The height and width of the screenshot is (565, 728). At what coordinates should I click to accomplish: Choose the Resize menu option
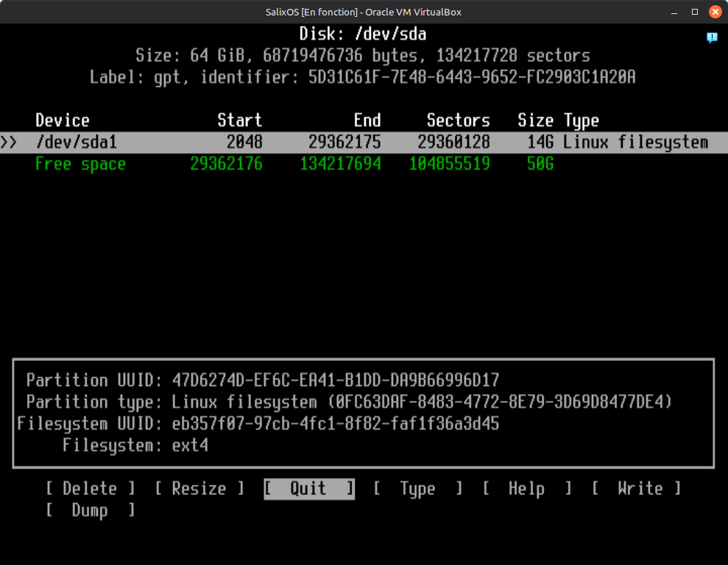click(199, 488)
